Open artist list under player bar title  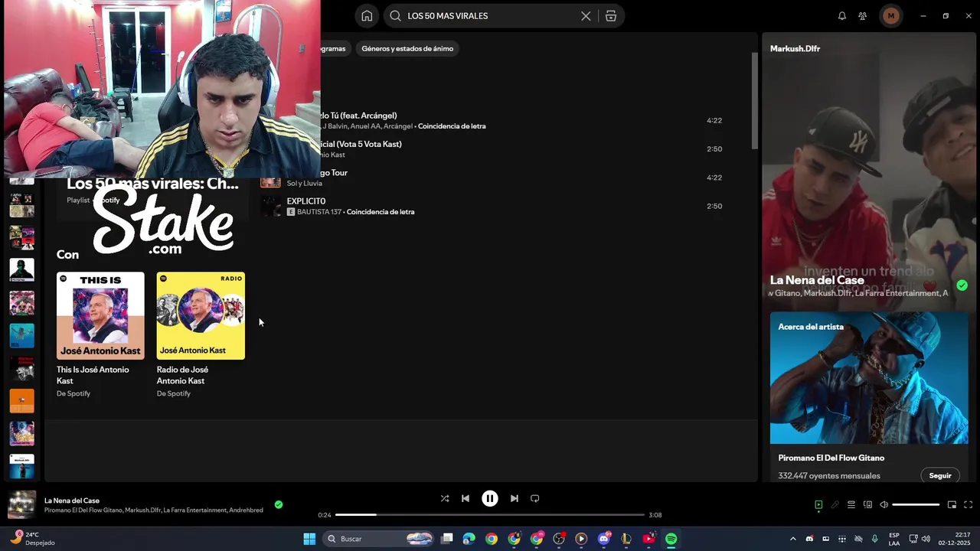tap(153, 510)
